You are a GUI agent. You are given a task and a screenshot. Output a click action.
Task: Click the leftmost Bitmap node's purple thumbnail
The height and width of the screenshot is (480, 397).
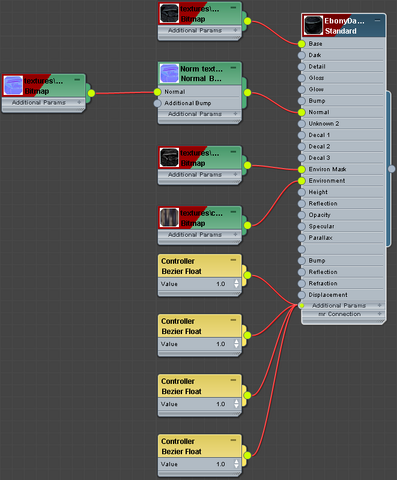coord(13,86)
